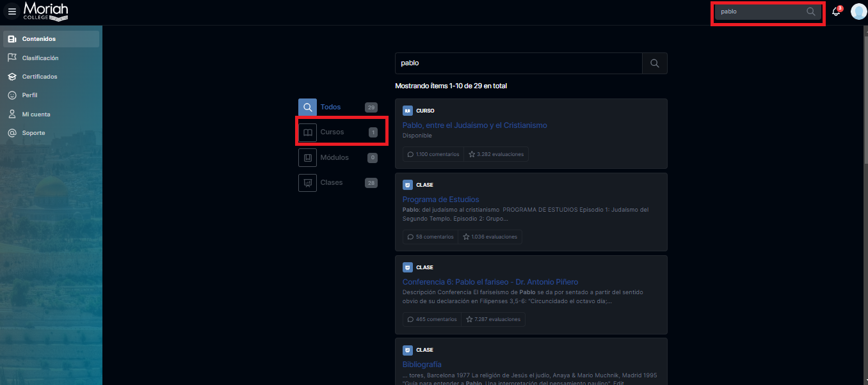The image size is (868, 385).
Task: Select the Todos filter icon
Action: coord(307,107)
